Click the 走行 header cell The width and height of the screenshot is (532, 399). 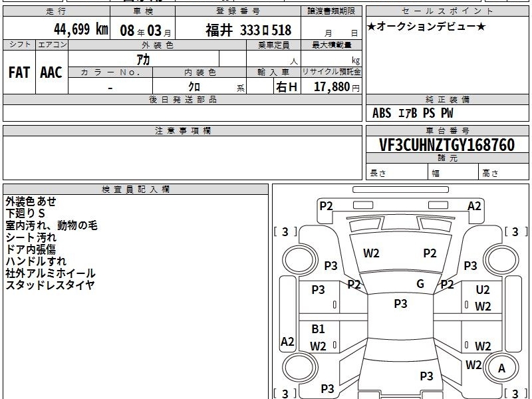(57, 11)
